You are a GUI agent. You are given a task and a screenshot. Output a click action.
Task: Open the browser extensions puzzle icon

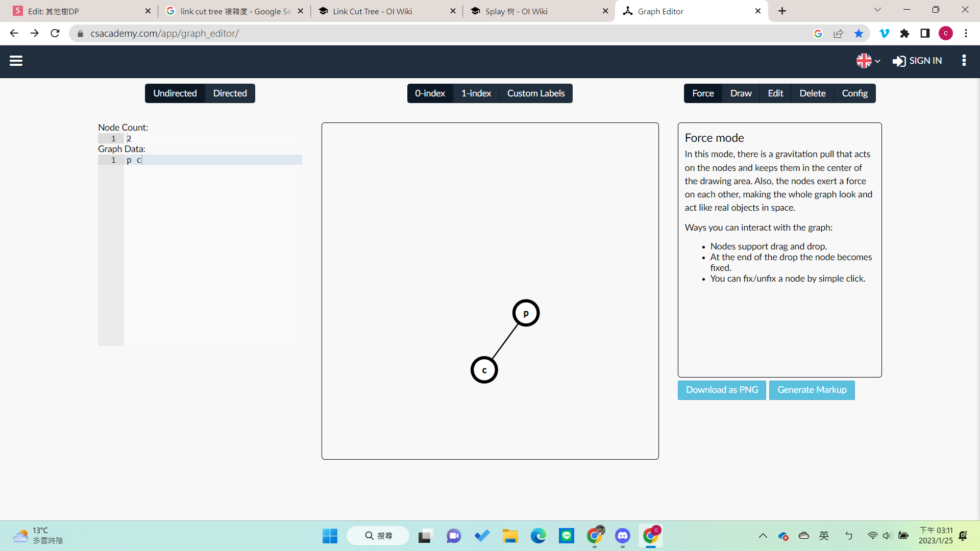(x=904, y=34)
